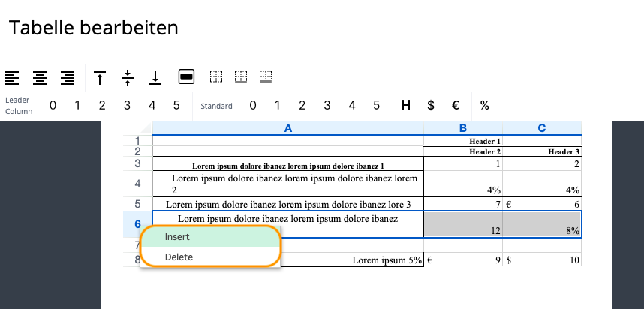Select cell C4 showing 4%
This screenshot has width=644, height=309.
pyautogui.click(x=542, y=184)
